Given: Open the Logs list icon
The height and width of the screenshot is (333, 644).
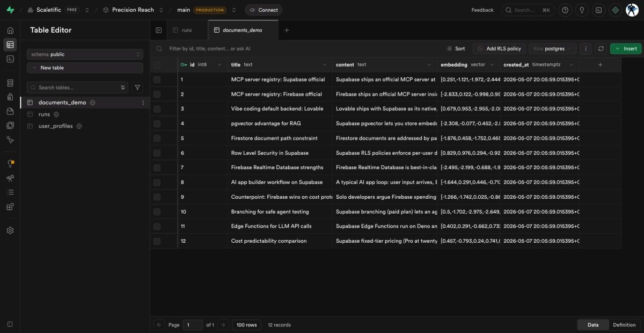Looking at the screenshot, I should pyautogui.click(x=10, y=192).
